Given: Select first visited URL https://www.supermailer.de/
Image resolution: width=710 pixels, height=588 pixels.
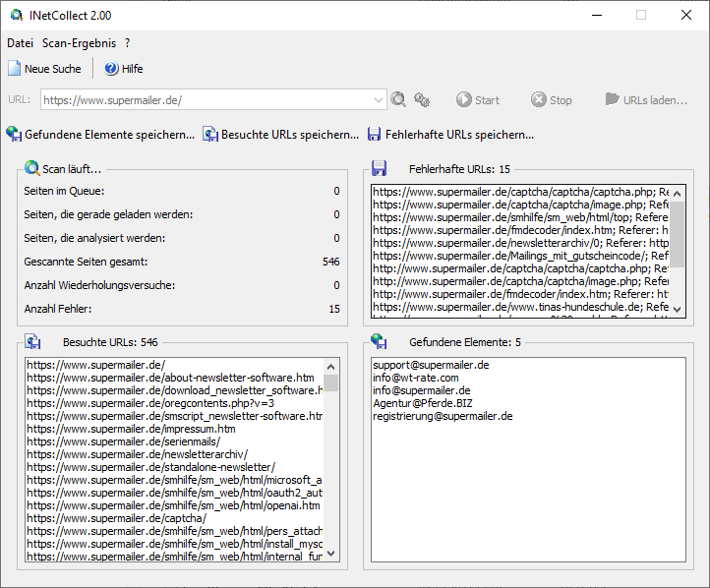Looking at the screenshot, I should click(x=96, y=365).
